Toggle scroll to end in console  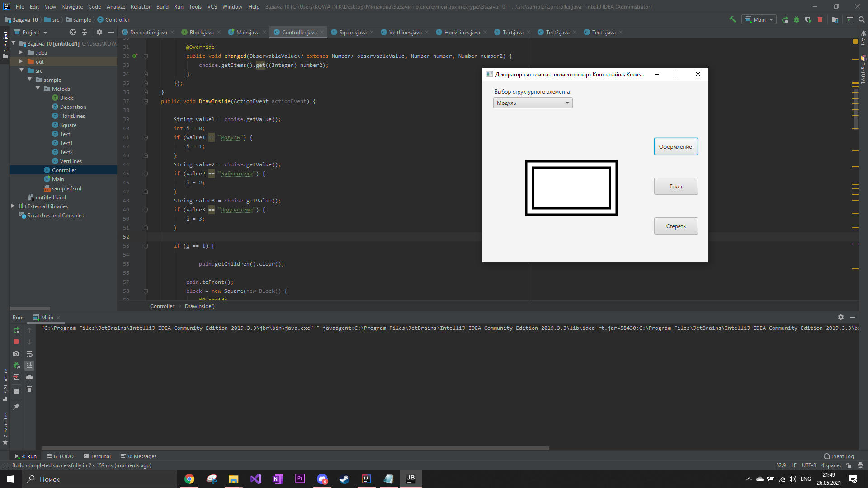tap(29, 365)
